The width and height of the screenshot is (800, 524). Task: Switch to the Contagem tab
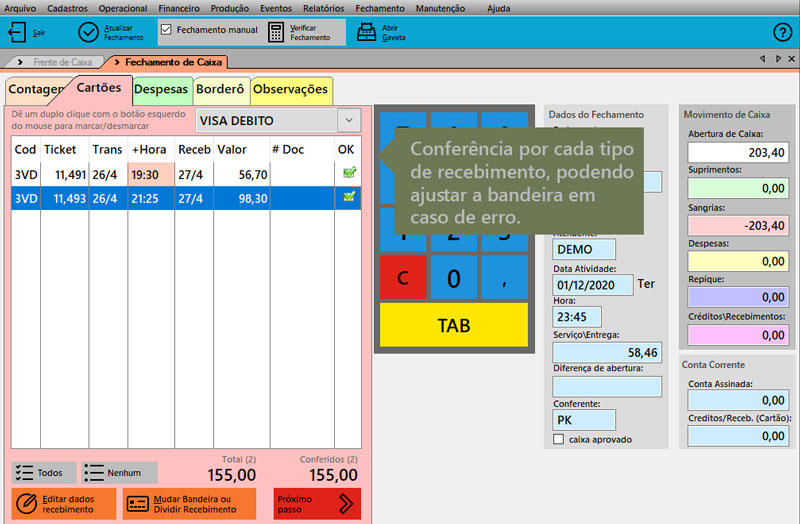pyautogui.click(x=36, y=89)
